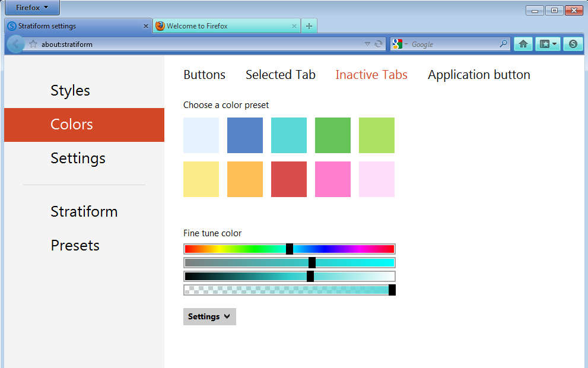Screen dimensions: 588x368
Task: Choose the turquoise color preset
Action: (289, 135)
